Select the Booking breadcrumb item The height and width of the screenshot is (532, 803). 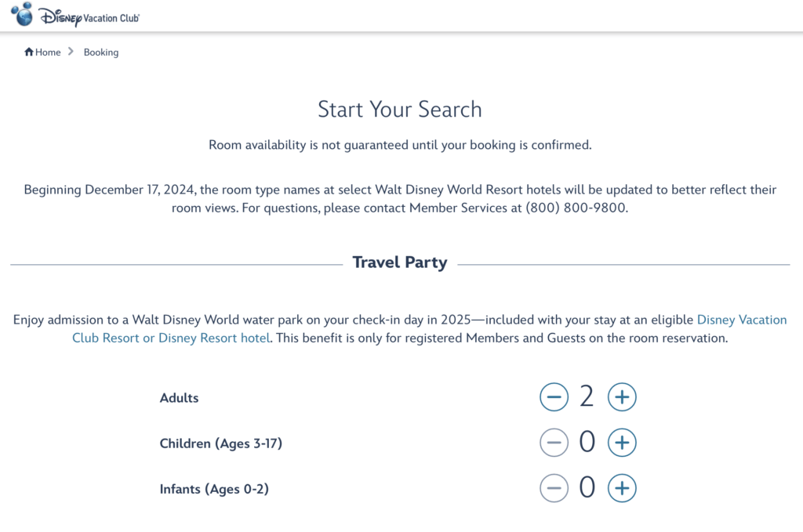(101, 52)
